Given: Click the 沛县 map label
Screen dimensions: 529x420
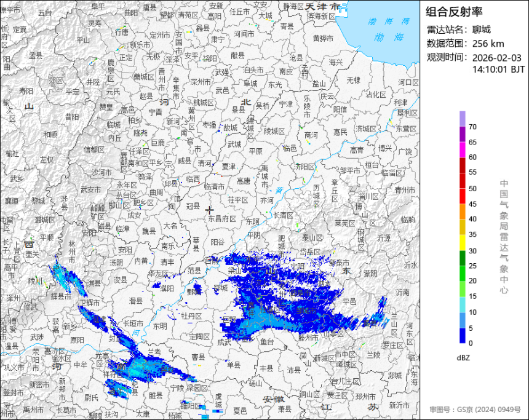Looking at the screenshot, I should pyautogui.click(x=293, y=370).
